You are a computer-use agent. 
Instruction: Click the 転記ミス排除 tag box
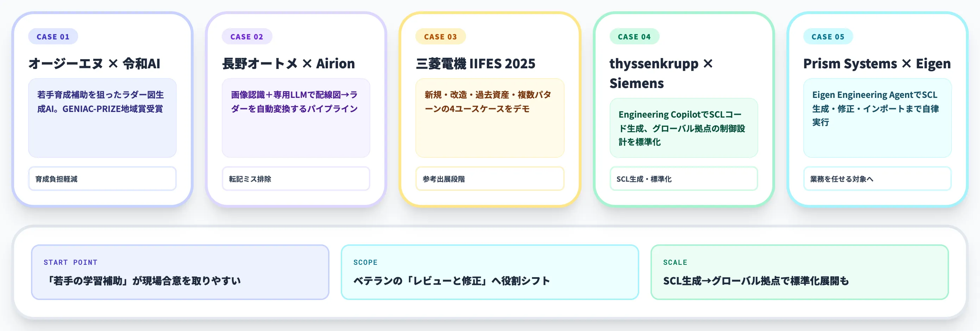pyautogui.click(x=296, y=179)
